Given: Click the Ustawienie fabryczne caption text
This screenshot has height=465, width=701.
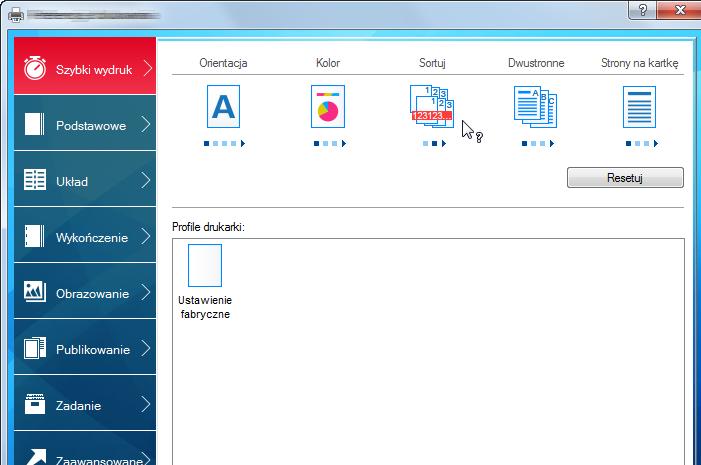Looking at the screenshot, I should coord(205,307).
